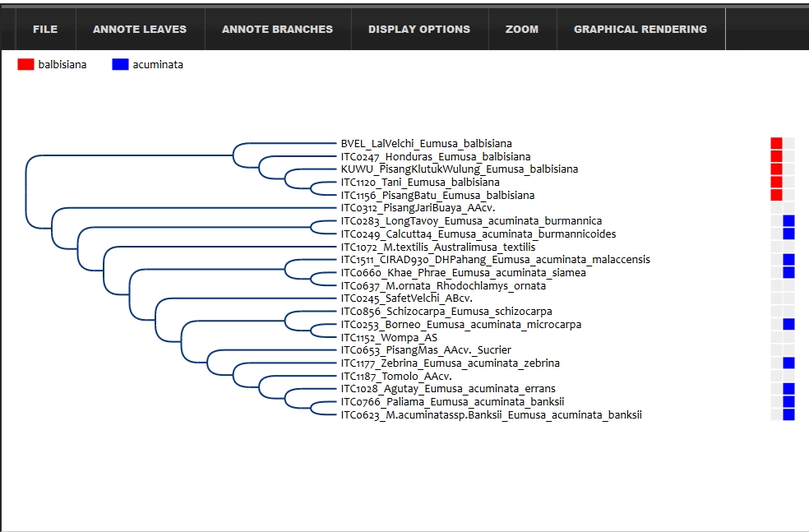The width and height of the screenshot is (809, 532).
Task: Click red annotation square for KUWU_PisangKlutukWulung
Action: tap(776, 169)
